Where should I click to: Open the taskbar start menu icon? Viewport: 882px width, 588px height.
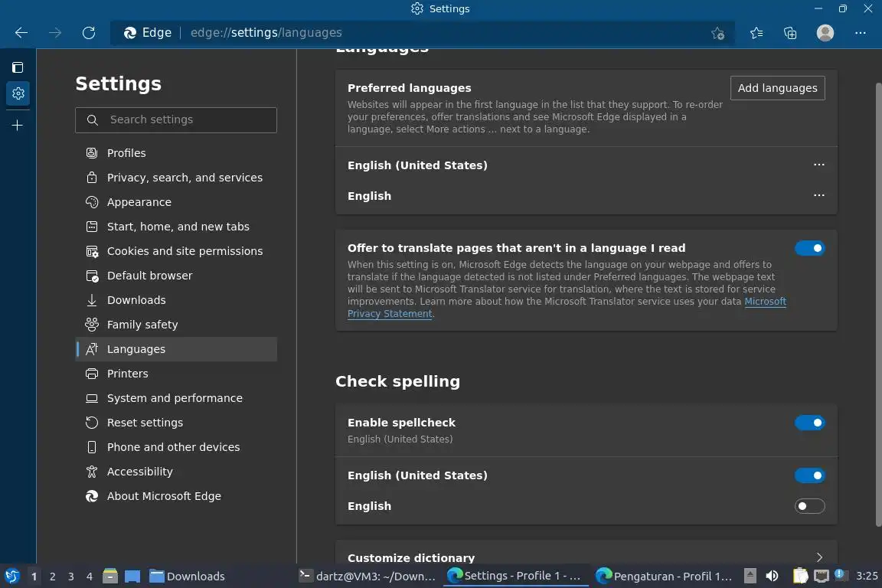click(11, 577)
